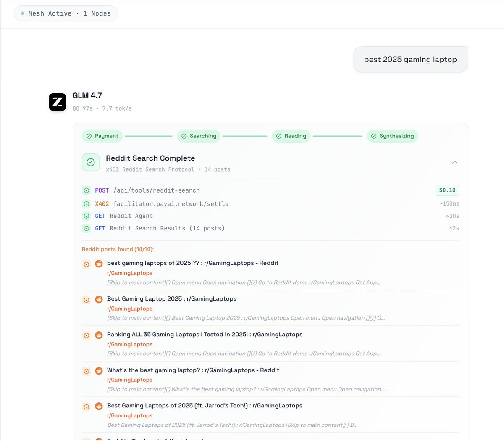
Task: Click orange check icon of 'Ranking ALL 35 Gaming Laptops' post
Action: pyautogui.click(x=86, y=335)
